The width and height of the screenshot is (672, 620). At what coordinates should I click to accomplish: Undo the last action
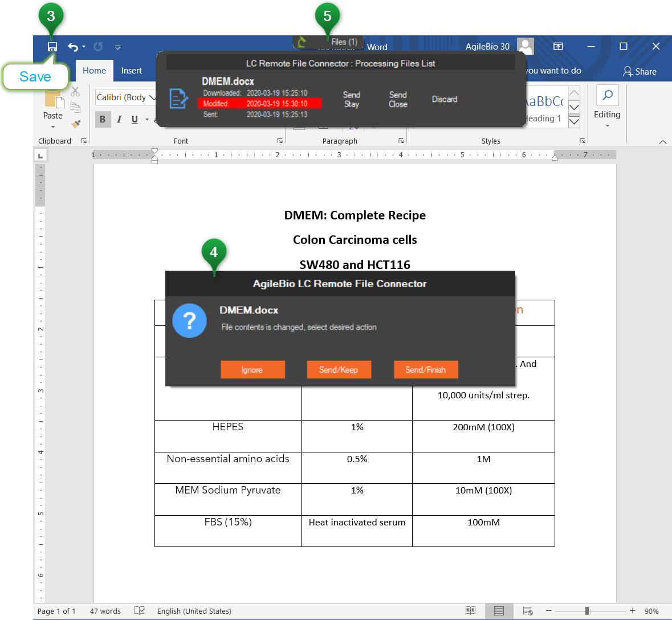pyautogui.click(x=73, y=47)
